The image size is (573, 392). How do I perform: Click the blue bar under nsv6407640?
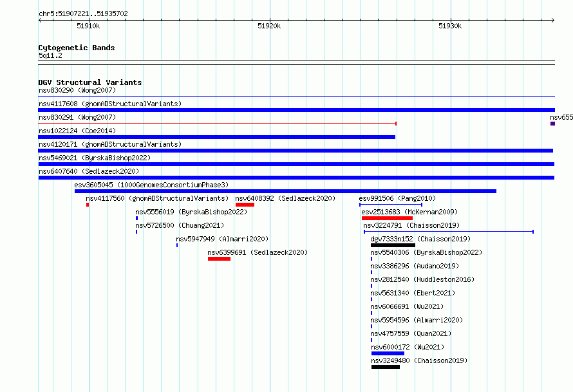tap(296, 178)
